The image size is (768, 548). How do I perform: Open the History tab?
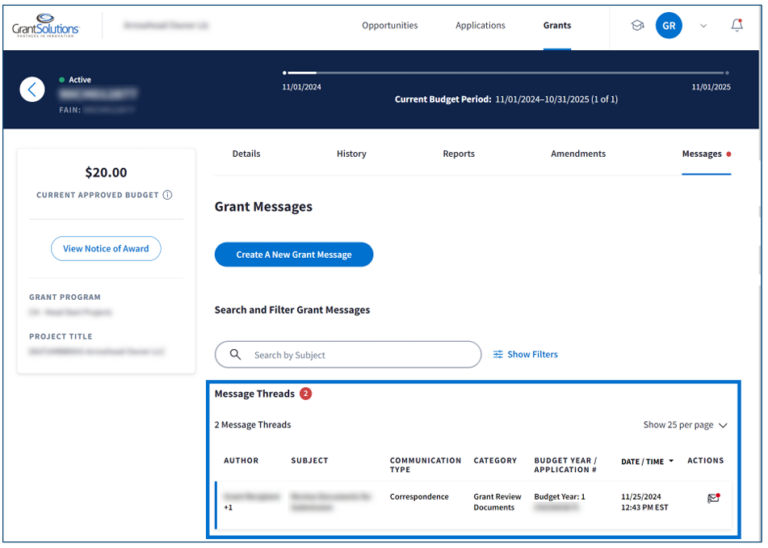pyautogui.click(x=351, y=154)
